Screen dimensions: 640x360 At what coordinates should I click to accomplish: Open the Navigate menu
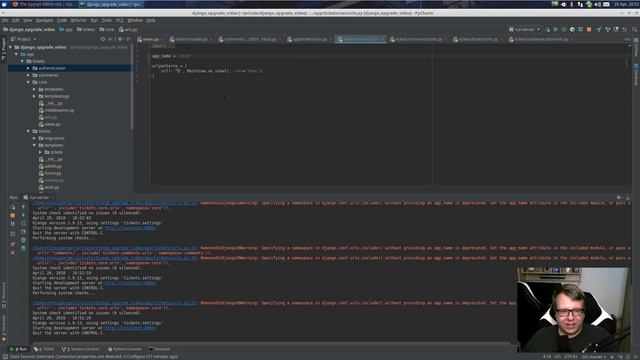click(44, 20)
